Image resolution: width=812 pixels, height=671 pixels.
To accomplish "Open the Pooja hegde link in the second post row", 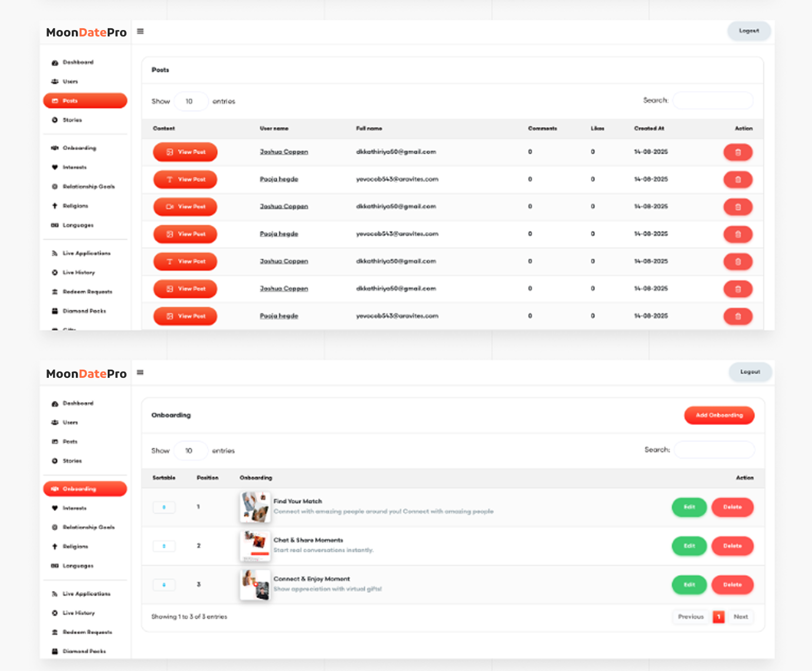I will tap(279, 179).
